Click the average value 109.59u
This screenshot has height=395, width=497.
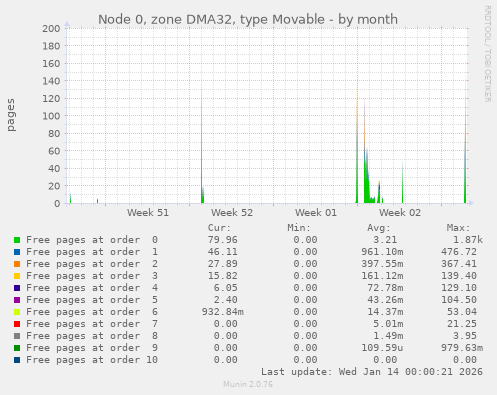click(382, 348)
